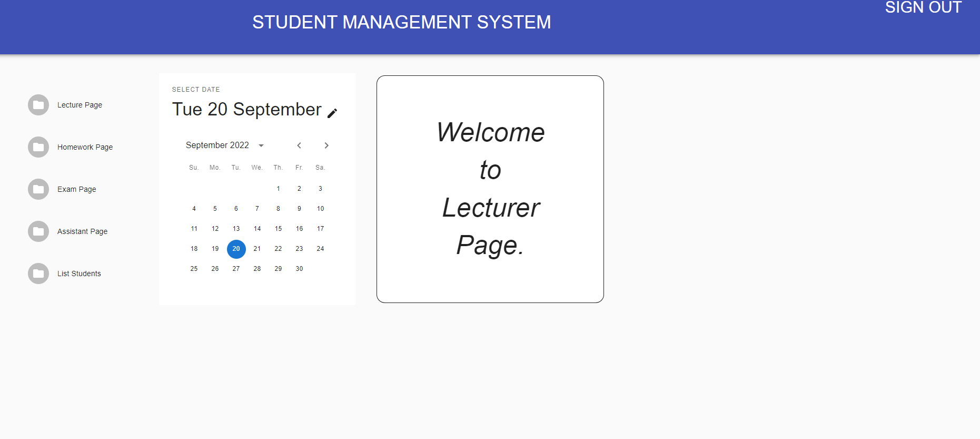Select September 15 in the calendar
Image resolution: width=980 pixels, height=439 pixels.
point(278,228)
